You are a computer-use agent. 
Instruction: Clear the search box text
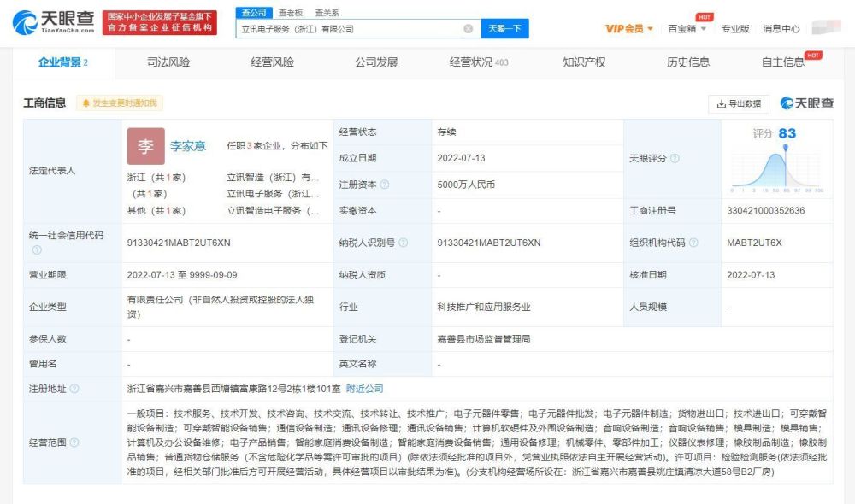click(x=468, y=29)
